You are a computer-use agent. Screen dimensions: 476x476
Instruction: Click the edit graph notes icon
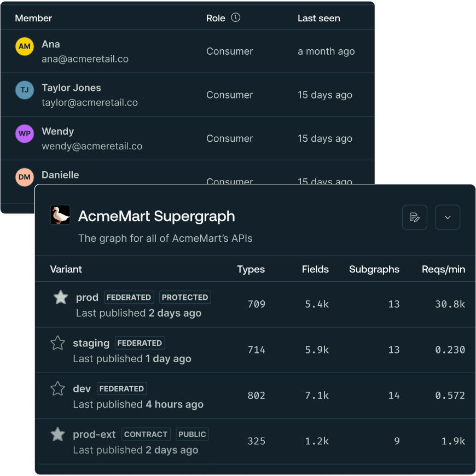[x=414, y=217]
